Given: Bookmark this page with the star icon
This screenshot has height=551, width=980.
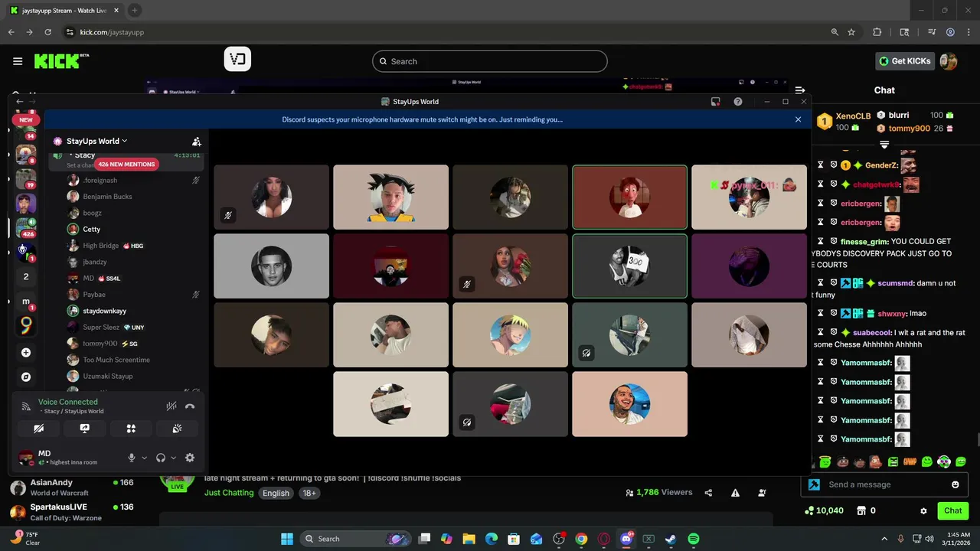Looking at the screenshot, I should click(851, 32).
